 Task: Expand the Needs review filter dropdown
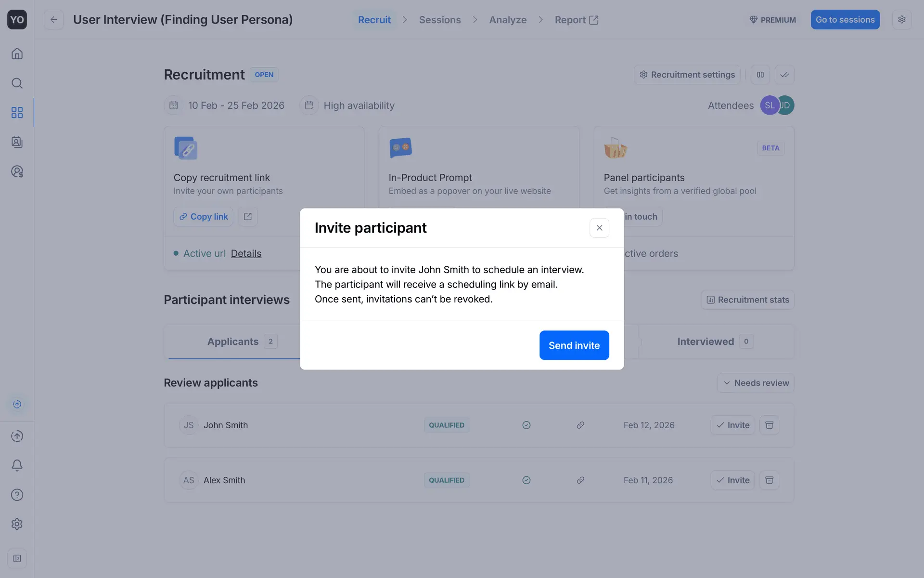pyautogui.click(x=756, y=383)
